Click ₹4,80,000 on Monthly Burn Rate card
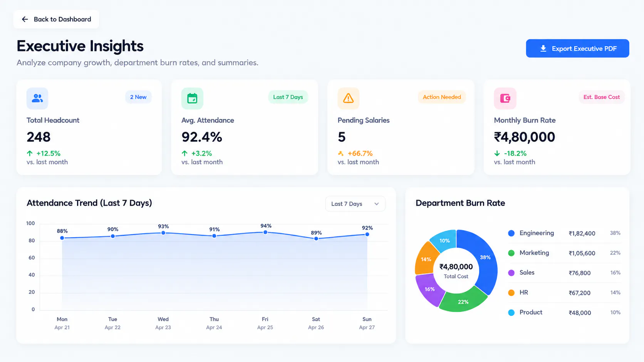 click(x=525, y=137)
